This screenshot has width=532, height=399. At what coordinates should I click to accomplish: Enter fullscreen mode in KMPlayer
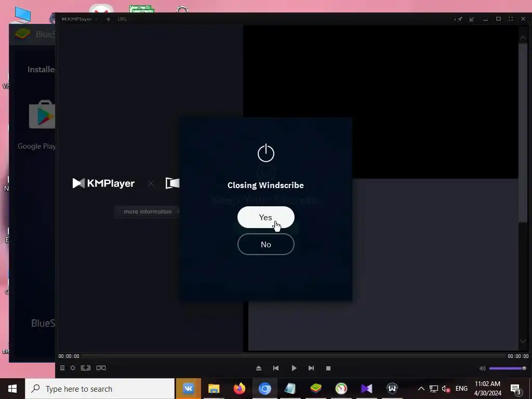(511, 19)
